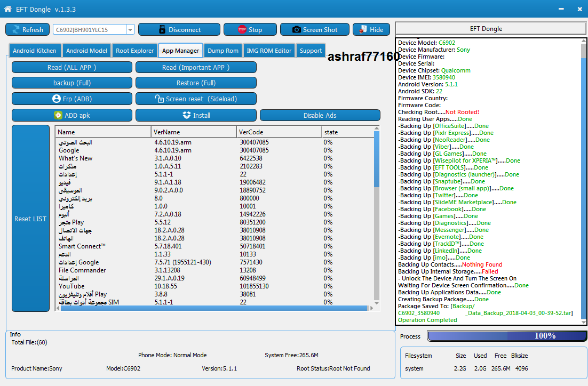The height and width of the screenshot is (386, 588).
Task: Click the Read (Important APP) button
Action: pyautogui.click(x=196, y=68)
